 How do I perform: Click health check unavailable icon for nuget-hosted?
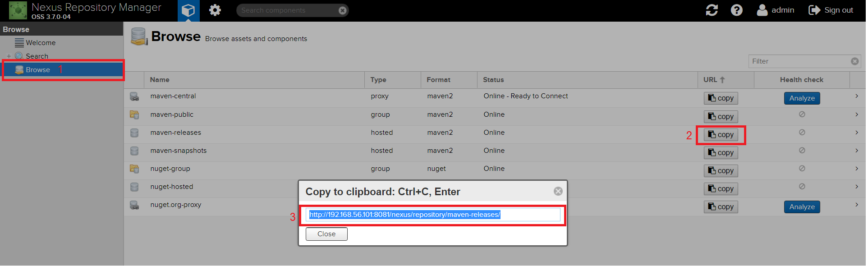click(x=802, y=187)
